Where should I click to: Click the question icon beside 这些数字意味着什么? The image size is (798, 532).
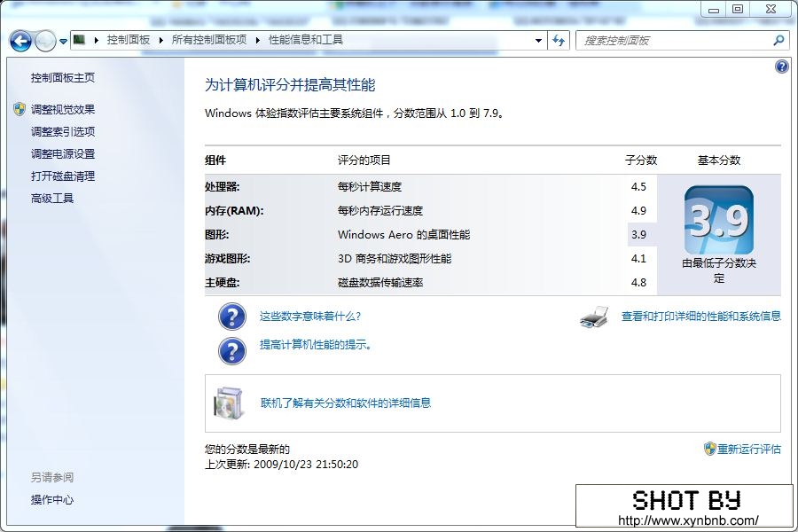pyautogui.click(x=231, y=317)
